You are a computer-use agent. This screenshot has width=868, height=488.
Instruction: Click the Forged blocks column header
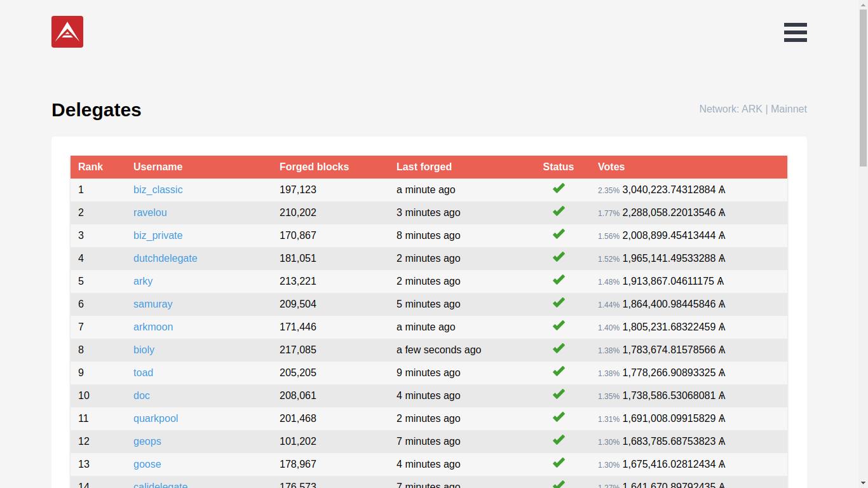click(314, 167)
